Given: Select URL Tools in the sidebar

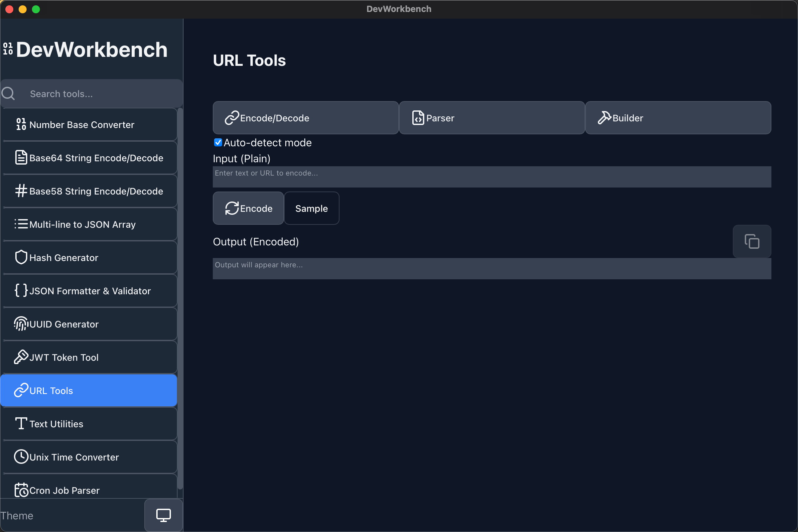Looking at the screenshot, I should (89, 390).
